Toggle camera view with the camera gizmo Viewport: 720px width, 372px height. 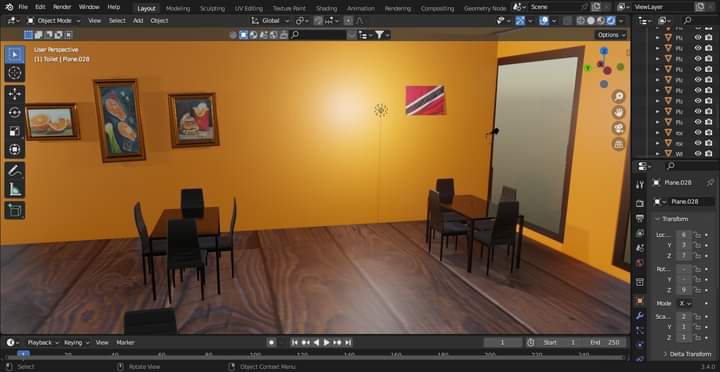click(x=619, y=128)
